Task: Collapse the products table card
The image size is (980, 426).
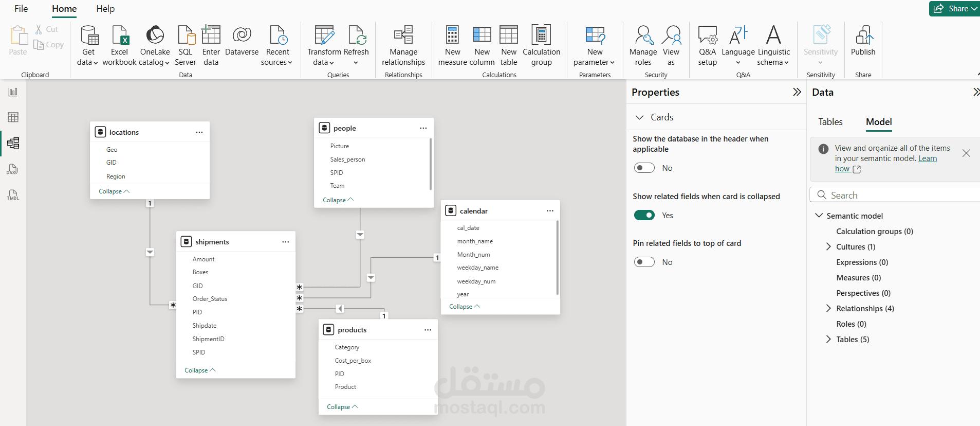Action: point(342,406)
